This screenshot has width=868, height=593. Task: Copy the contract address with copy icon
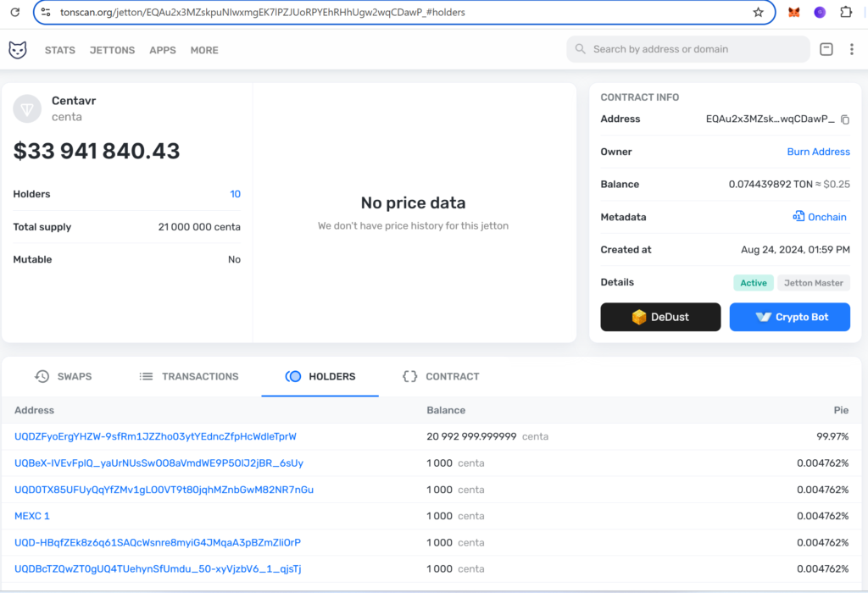[x=845, y=119]
